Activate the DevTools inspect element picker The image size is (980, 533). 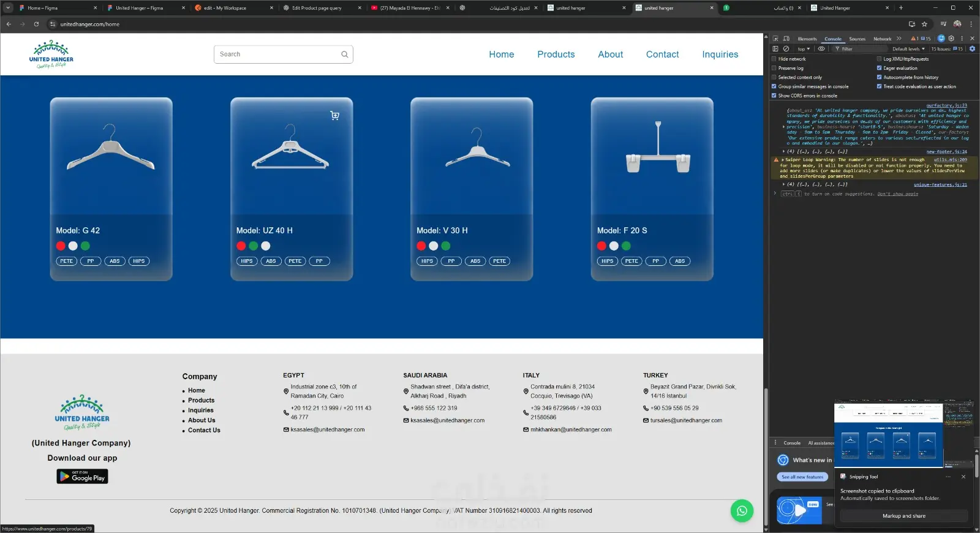pyautogui.click(x=775, y=39)
